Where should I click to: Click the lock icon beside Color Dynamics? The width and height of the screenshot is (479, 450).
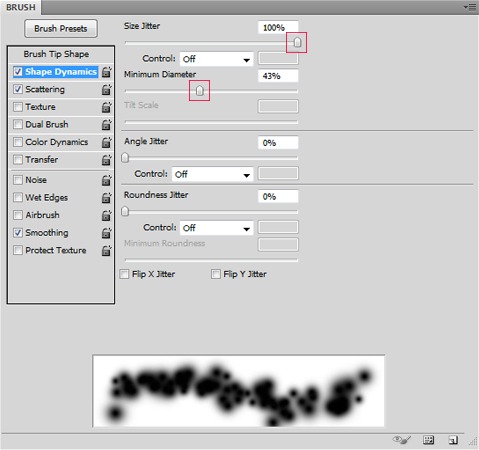106,143
